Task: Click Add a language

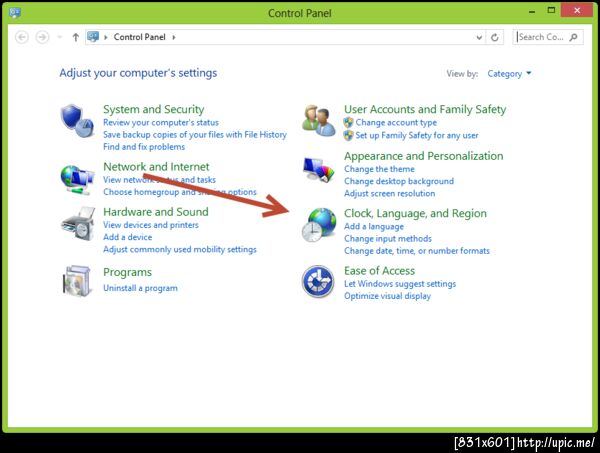Action: [374, 226]
